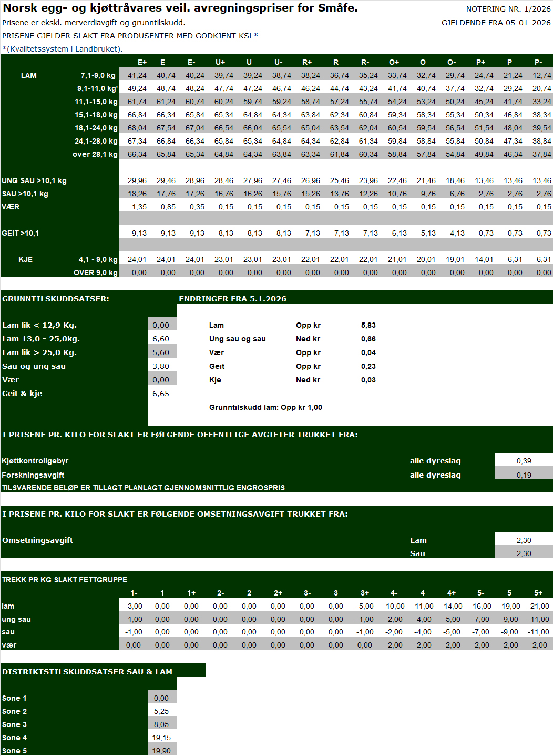Select the P- column header in price table
The image size is (553, 756).
538,62
